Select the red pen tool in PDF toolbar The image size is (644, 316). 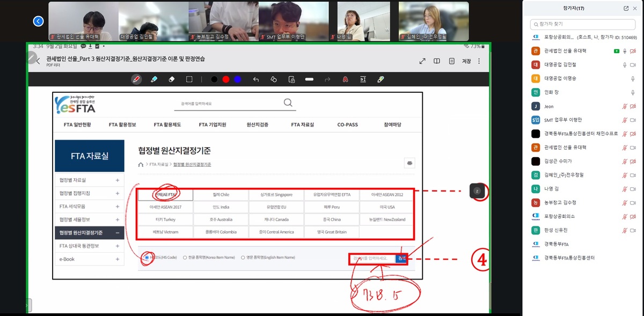136,79
